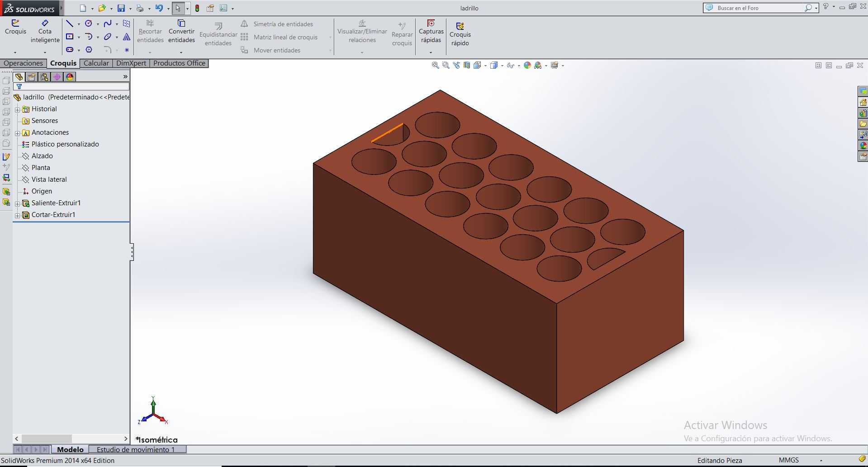Click the Zoom to Fit icon
The image size is (868, 467).
click(x=435, y=65)
